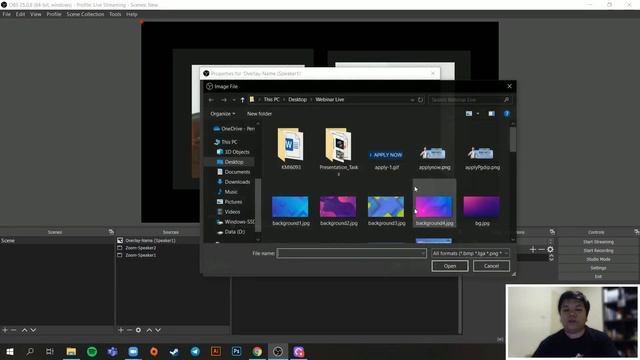Viewport: 640px width, 360px height.
Task: Refresh the Webinar Live folder view
Action: pos(420,100)
